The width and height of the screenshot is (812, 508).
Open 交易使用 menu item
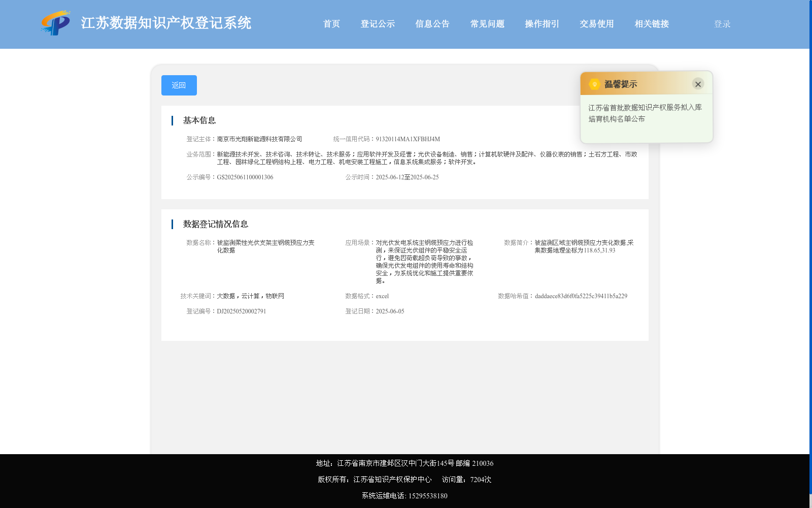(597, 24)
